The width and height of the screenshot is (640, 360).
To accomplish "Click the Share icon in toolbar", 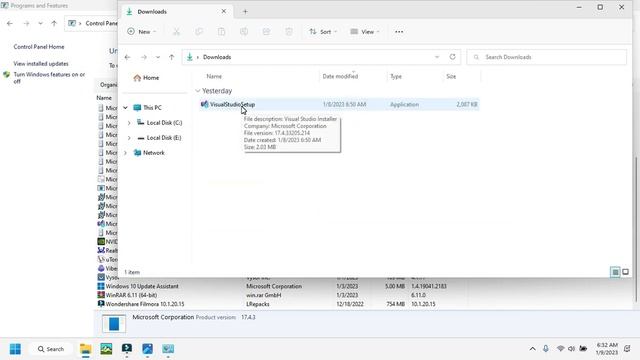I will [266, 32].
